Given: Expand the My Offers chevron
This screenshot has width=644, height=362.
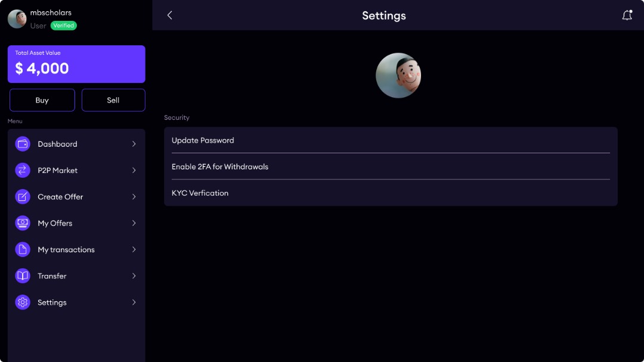Looking at the screenshot, I should coord(134,223).
